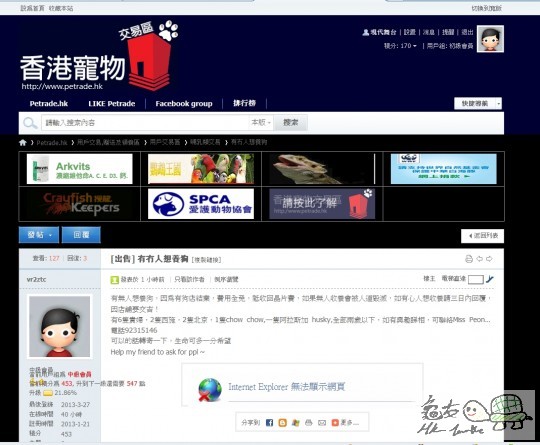This screenshot has height=445, width=540.
Task: Click 收藏本站 in the top bar
Action: tap(61, 8)
